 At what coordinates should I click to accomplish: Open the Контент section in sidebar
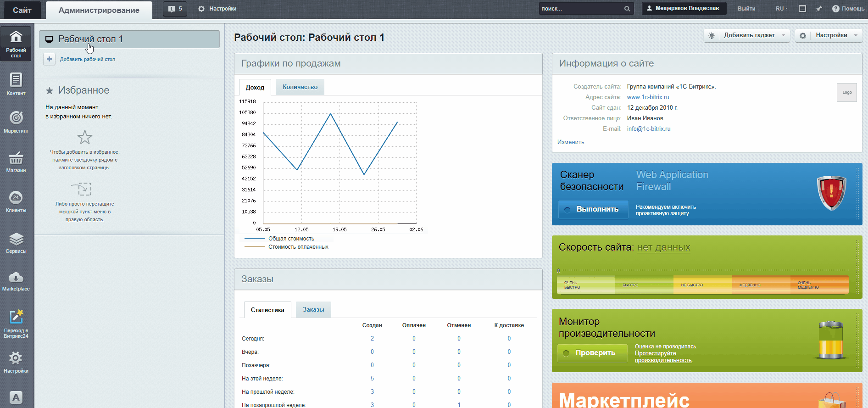tap(16, 84)
